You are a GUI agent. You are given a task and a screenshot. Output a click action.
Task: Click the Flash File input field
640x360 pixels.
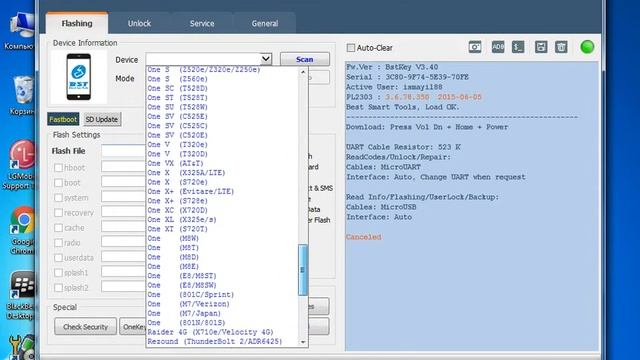point(124,151)
